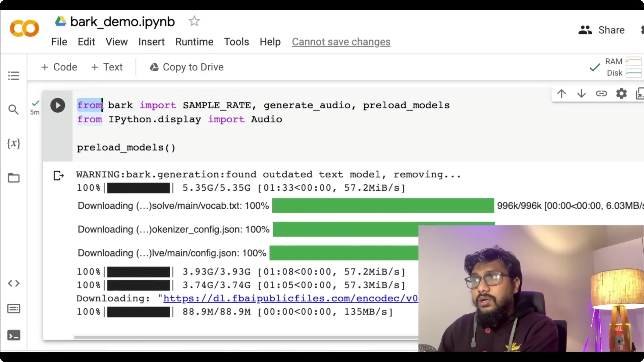Open the fbaipublicfiles encodec download link
644x362 pixels.
pos(290,298)
